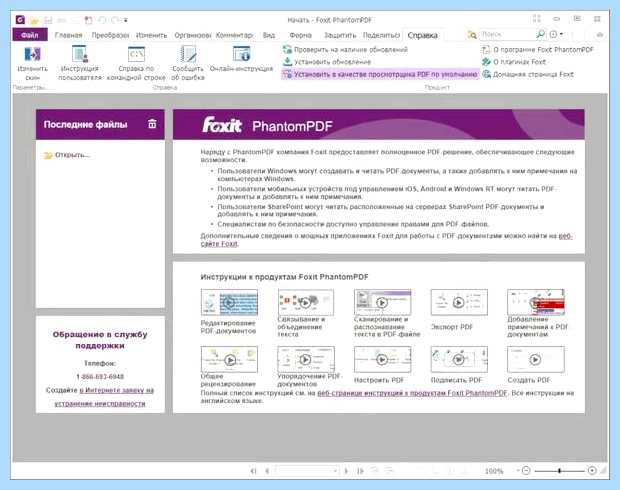
Task: Go to last page in status bar
Action: (360, 471)
